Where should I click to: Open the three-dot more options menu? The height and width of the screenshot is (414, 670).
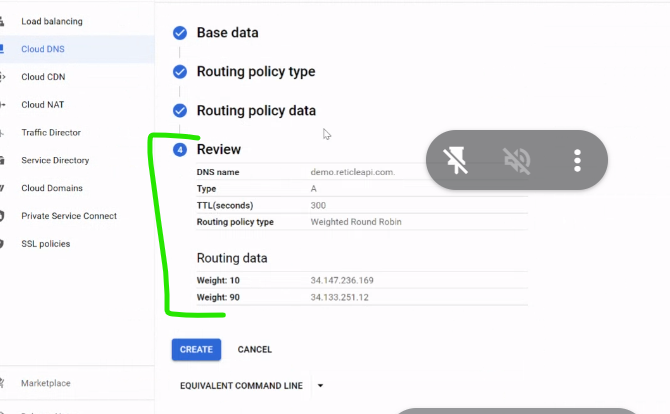click(577, 161)
